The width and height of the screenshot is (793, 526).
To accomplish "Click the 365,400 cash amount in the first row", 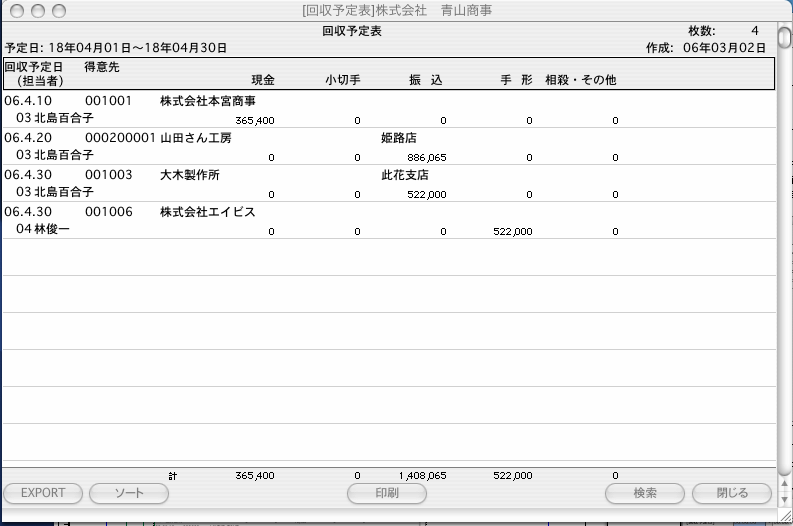I will (255, 120).
